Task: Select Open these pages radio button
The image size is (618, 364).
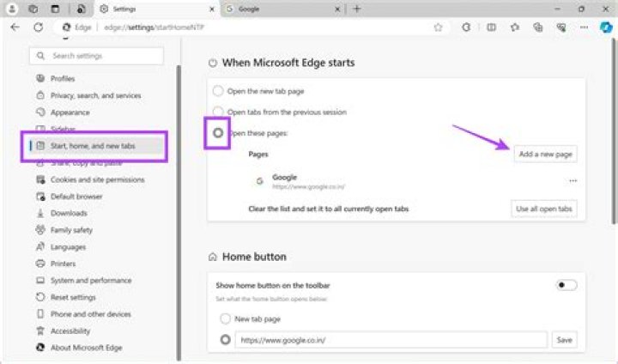Action: [218, 133]
